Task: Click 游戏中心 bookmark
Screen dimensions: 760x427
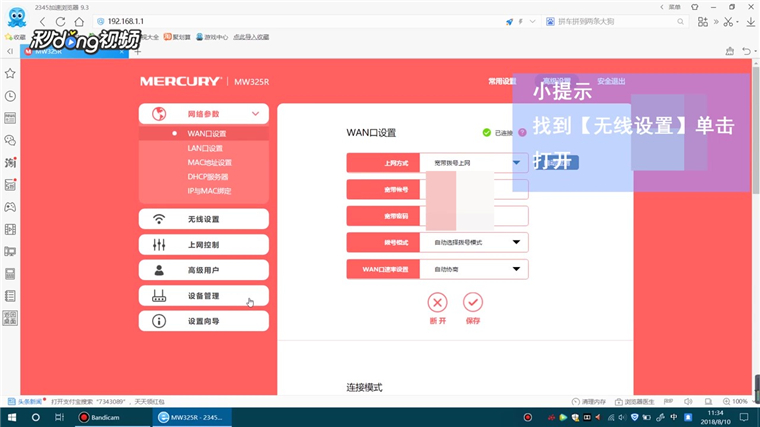Action: tap(212, 37)
